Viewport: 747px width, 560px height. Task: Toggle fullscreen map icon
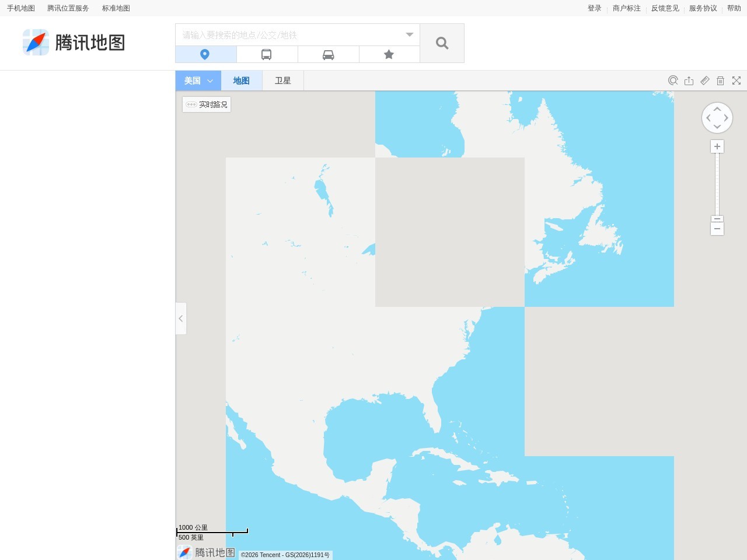(x=736, y=80)
